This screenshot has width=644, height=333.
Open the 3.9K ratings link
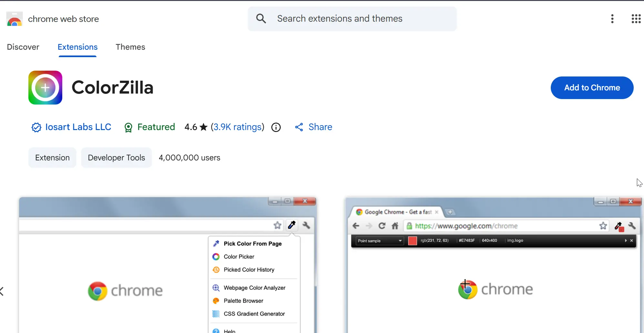tap(237, 127)
